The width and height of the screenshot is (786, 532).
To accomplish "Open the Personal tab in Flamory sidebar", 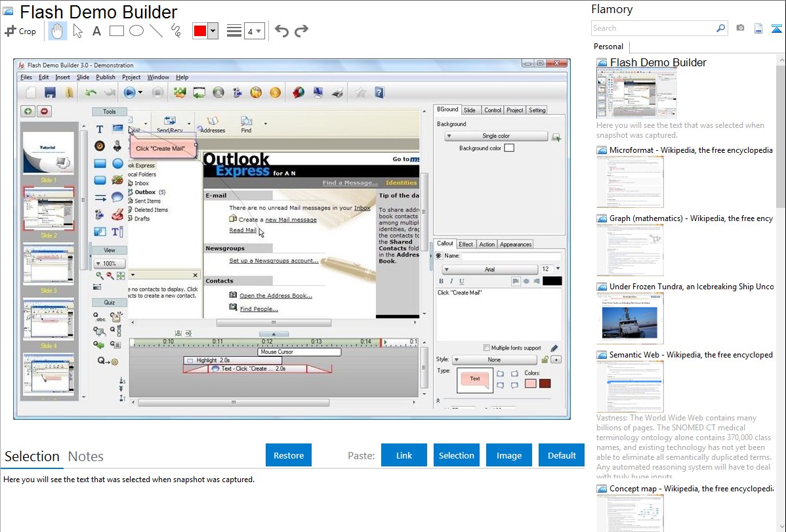I will tap(609, 47).
